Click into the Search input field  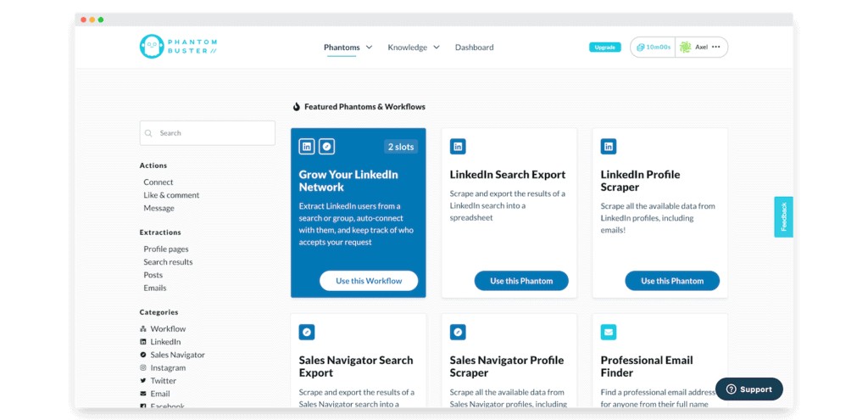click(208, 133)
